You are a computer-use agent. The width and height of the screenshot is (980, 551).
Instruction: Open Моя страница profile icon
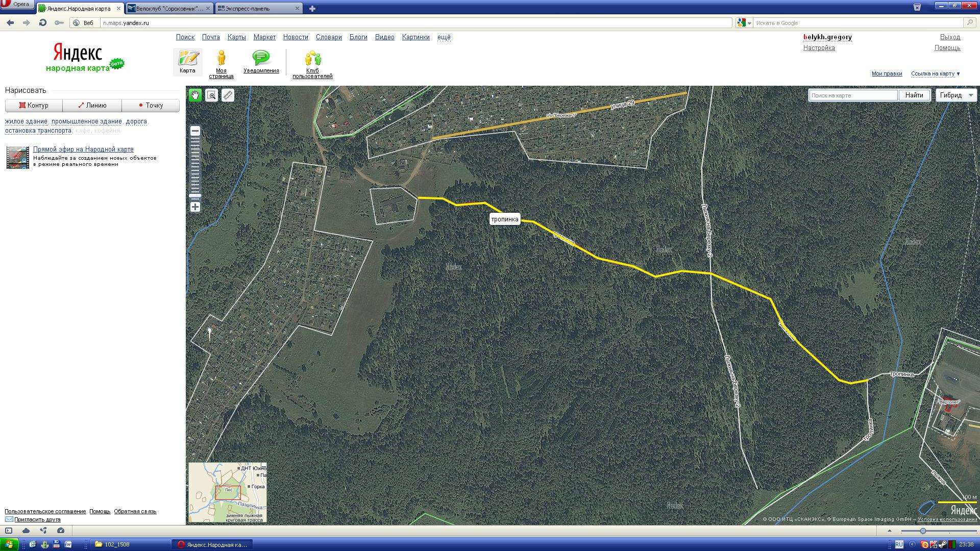coord(221,64)
